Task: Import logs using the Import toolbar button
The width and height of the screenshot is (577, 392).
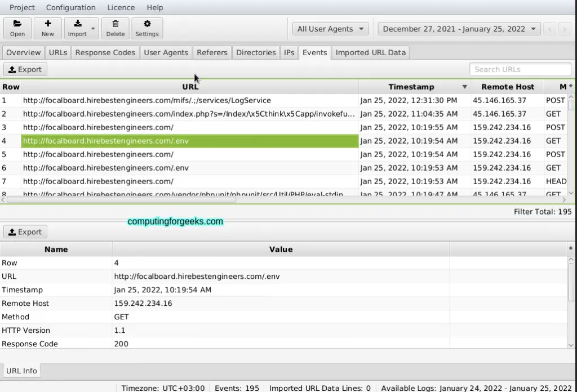Action: click(x=77, y=28)
